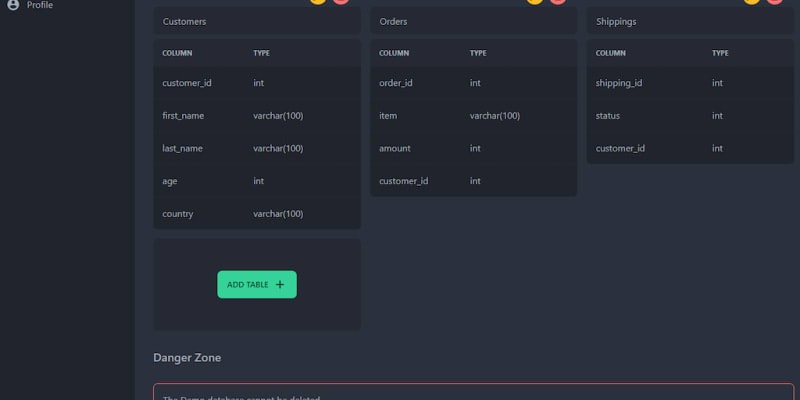Select the Orders table name field
Viewport: 800px width, 400px height.
click(x=473, y=21)
